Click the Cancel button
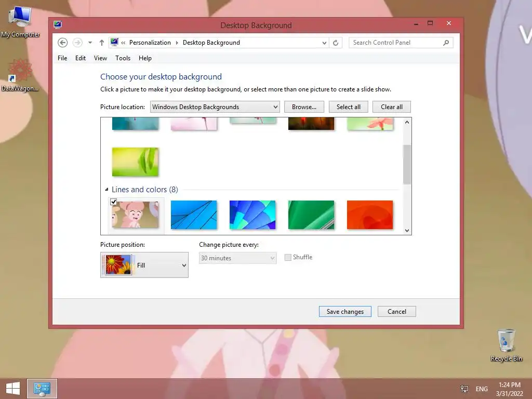The width and height of the screenshot is (532, 399). click(x=396, y=312)
